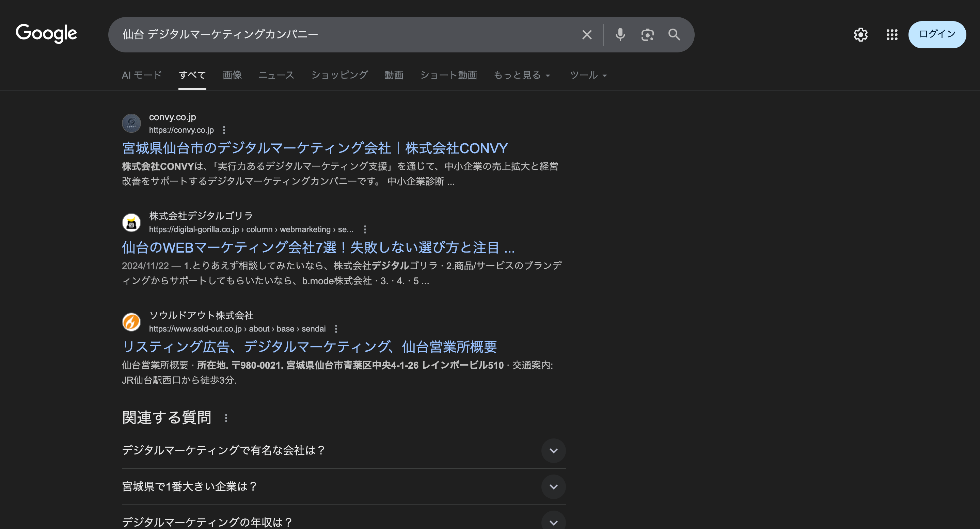Open the ツール dropdown
This screenshot has width=980, height=529.
pos(587,75)
